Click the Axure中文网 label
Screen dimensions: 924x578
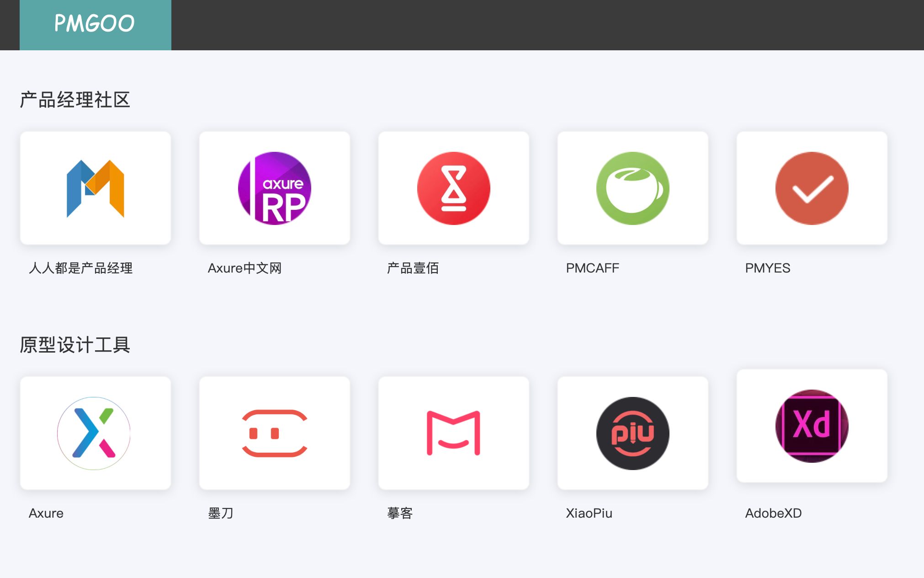pyautogui.click(x=245, y=268)
